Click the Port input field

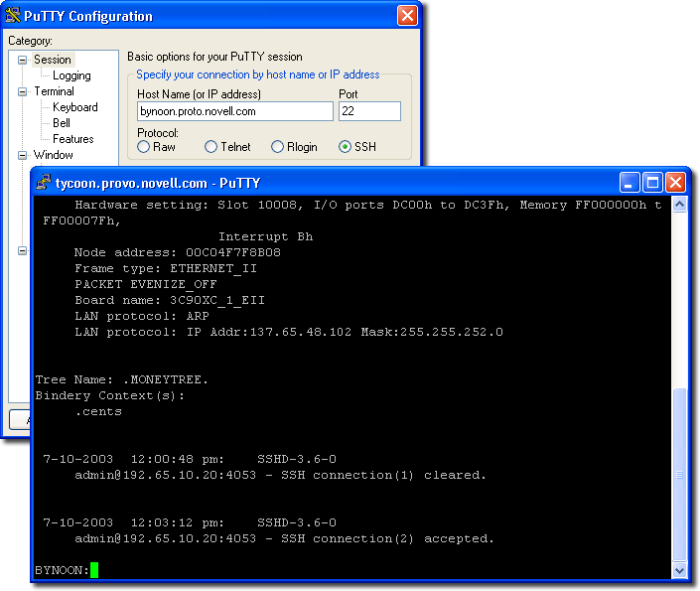(x=369, y=111)
